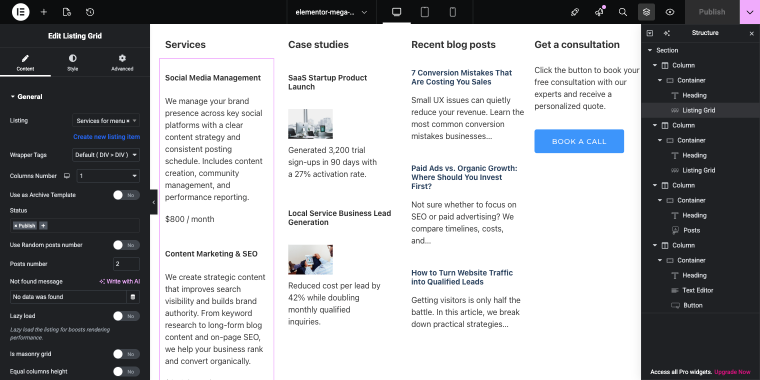Click the Recent blog posts heading

pyautogui.click(x=454, y=45)
